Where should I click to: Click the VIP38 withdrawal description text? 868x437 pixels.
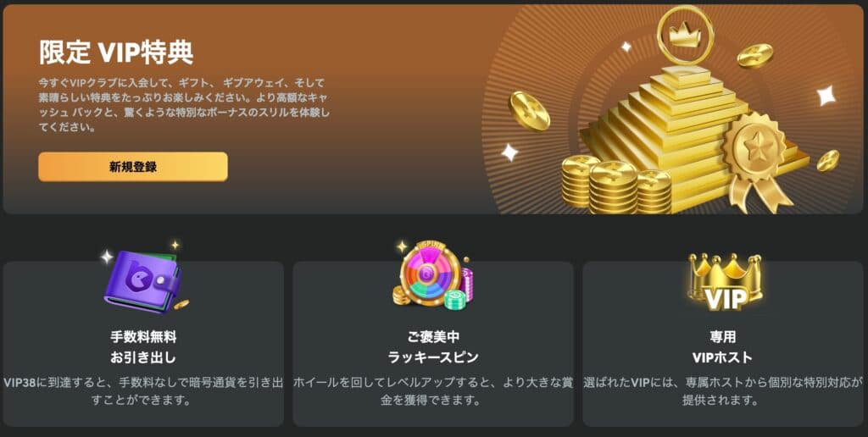point(143,391)
